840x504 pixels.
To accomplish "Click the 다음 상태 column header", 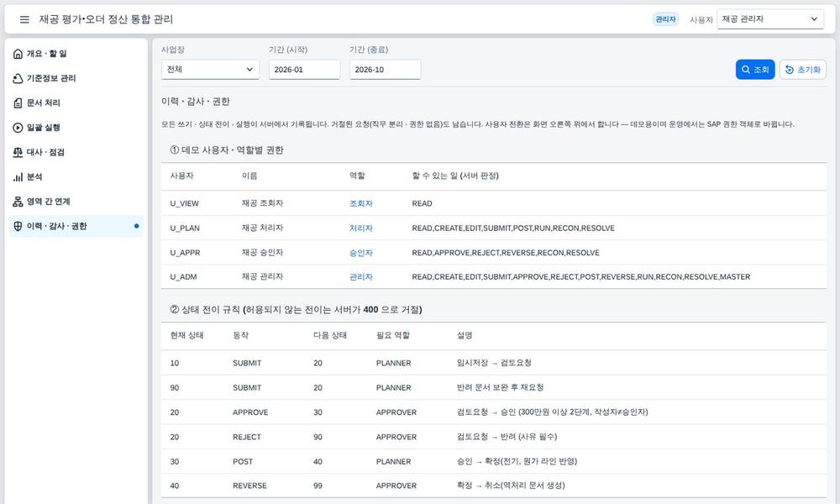I will (330, 335).
